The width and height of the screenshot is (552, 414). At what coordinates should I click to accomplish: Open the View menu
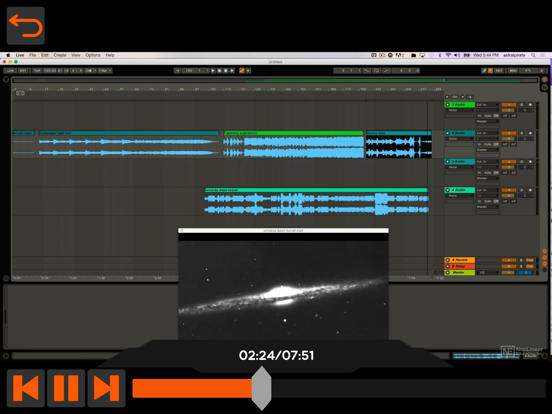click(x=76, y=55)
